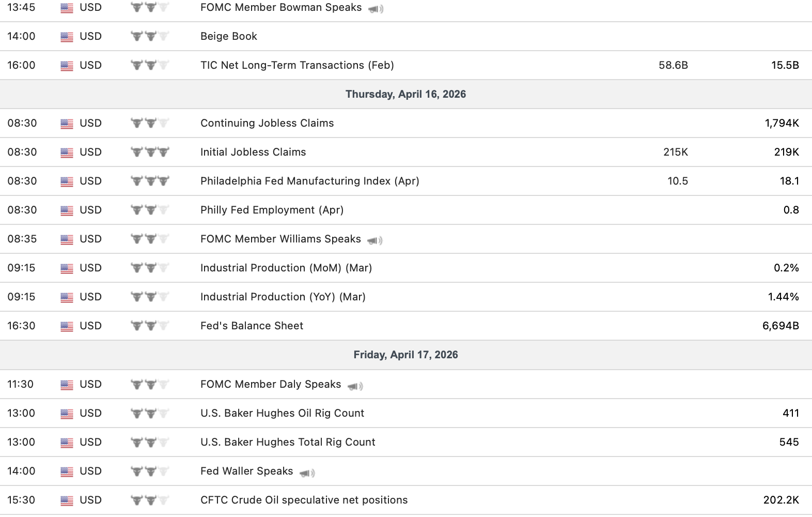This screenshot has width=812, height=517.
Task: Click speech icon next to Bowman Speaks
Action: coord(376,9)
